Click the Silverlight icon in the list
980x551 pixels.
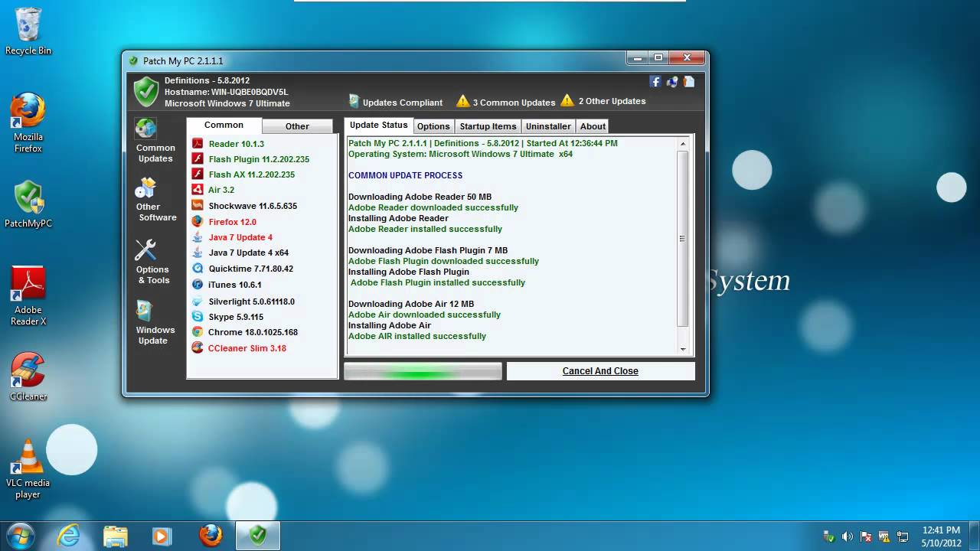[198, 302]
